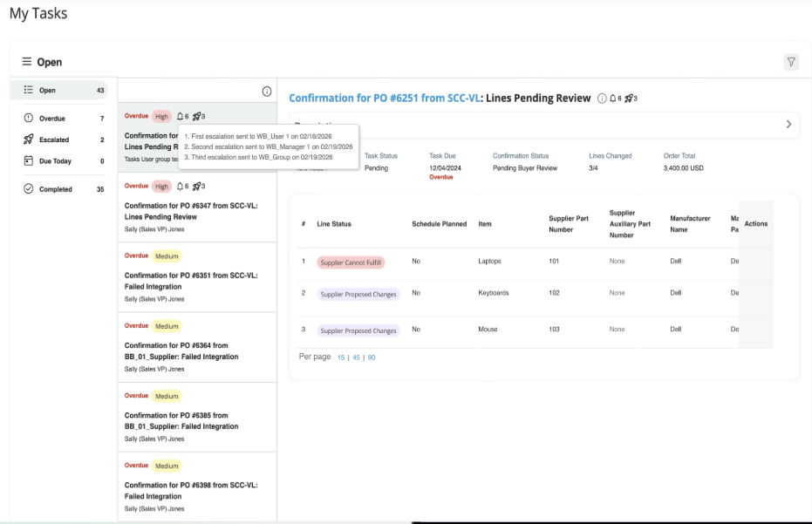The image size is (812, 524).
Task: Click the filter funnel icon
Action: point(791,62)
